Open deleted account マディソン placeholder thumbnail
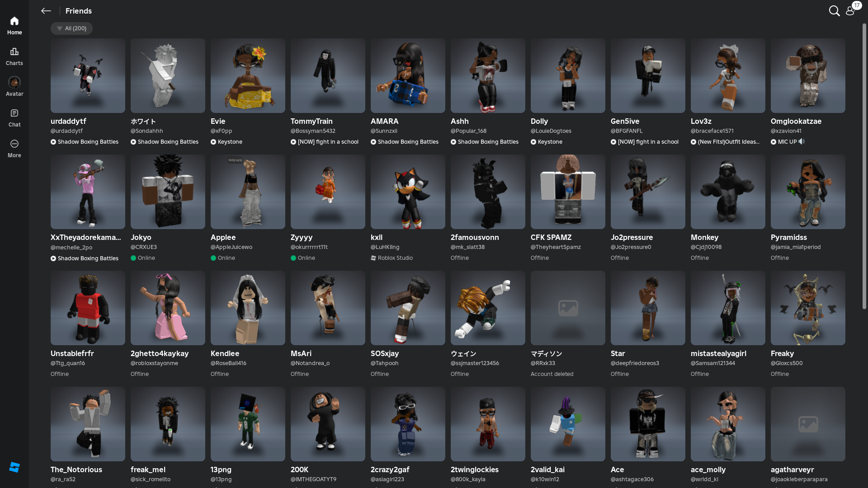Image resolution: width=868 pixels, height=488 pixels. (568, 308)
